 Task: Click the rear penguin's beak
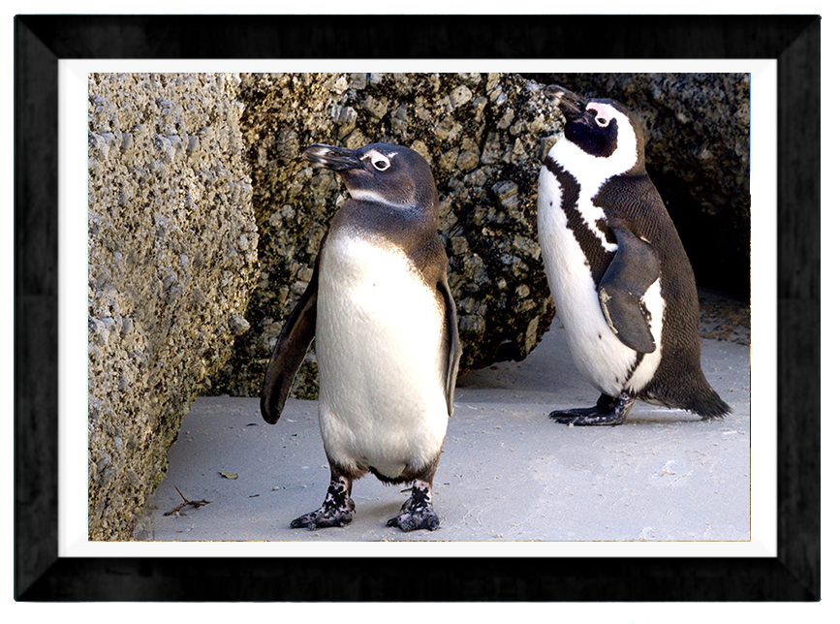(565, 100)
